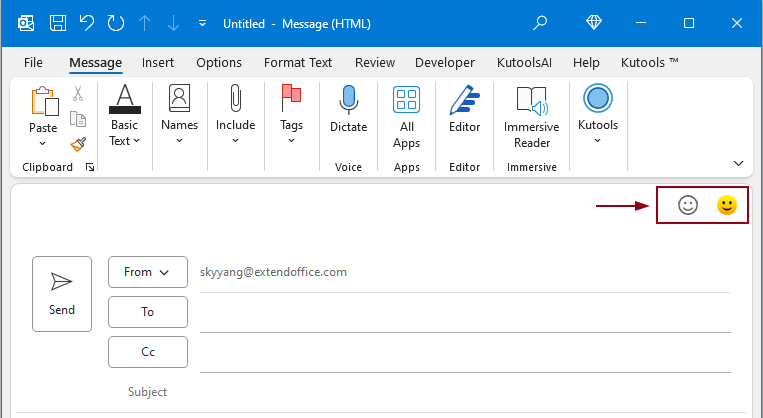Open the Include attachment dropdown

tap(235, 115)
